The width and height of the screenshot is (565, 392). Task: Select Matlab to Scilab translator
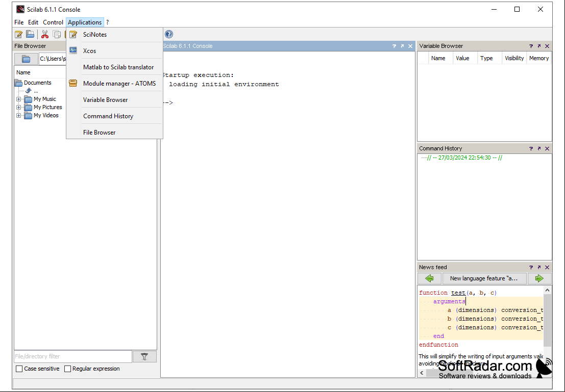115,67
